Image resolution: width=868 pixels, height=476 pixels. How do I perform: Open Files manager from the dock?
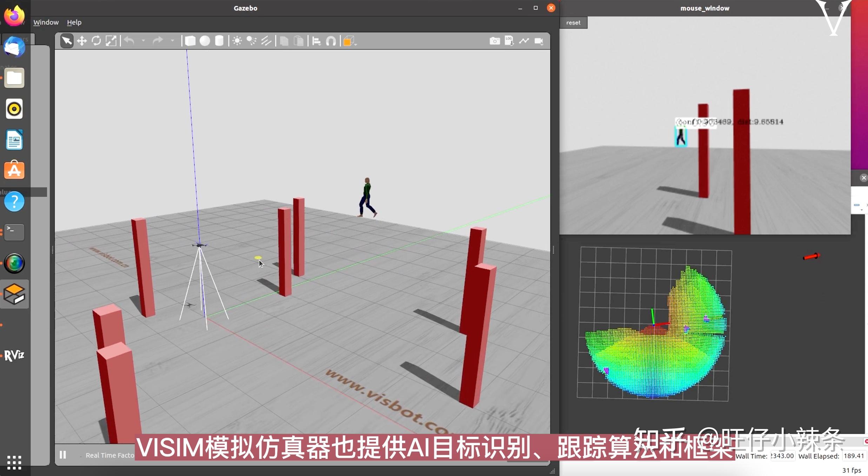click(14, 78)
